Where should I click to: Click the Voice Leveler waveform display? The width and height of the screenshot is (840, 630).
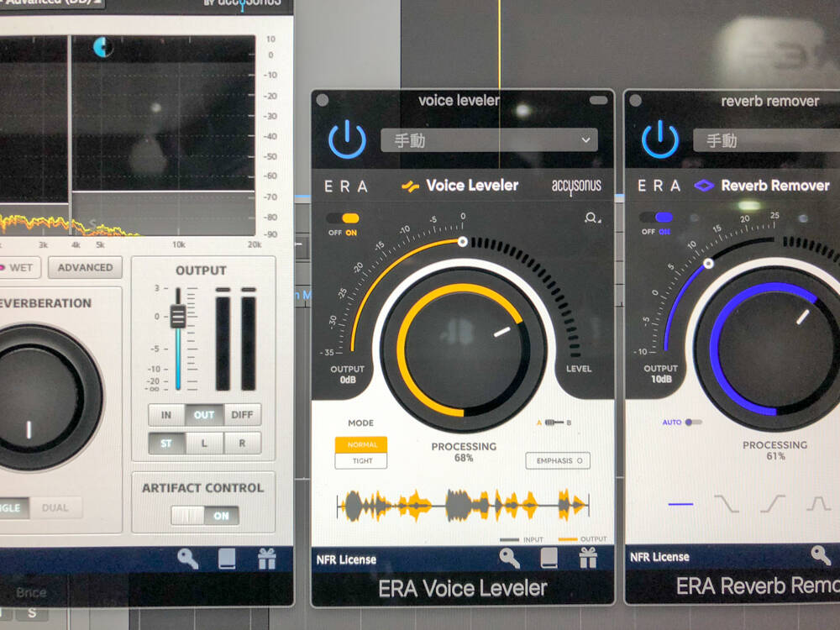(464, 505)
